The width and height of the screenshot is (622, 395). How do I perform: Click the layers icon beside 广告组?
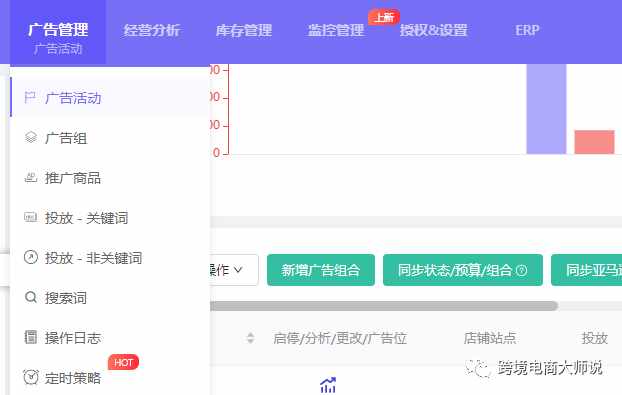[31, 137]
